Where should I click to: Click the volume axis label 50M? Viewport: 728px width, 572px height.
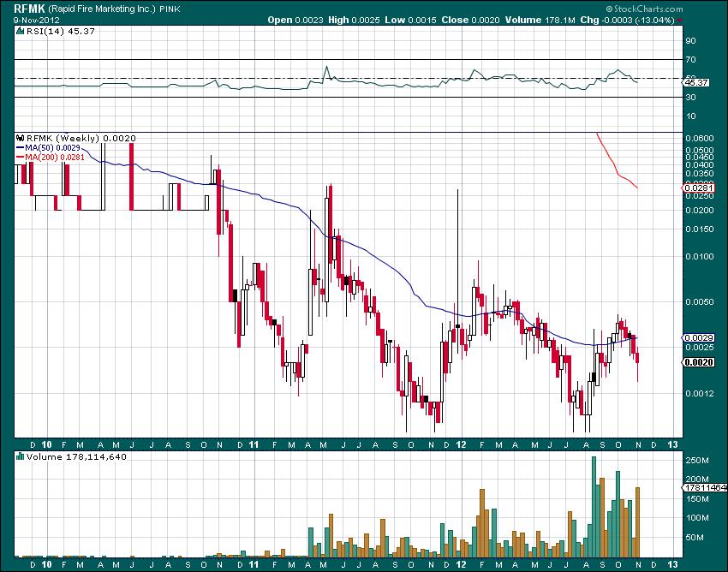[x=695, y=537]
